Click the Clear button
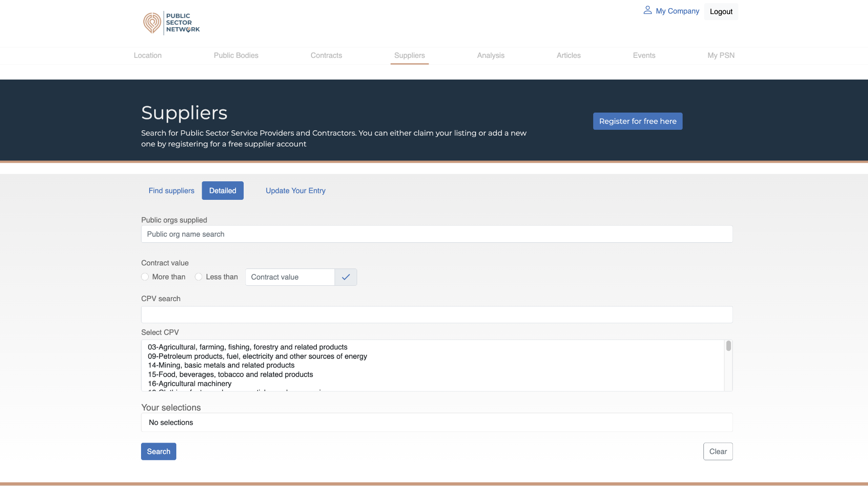Viewport: 868px width, 486px height. [x=718, y=452]
